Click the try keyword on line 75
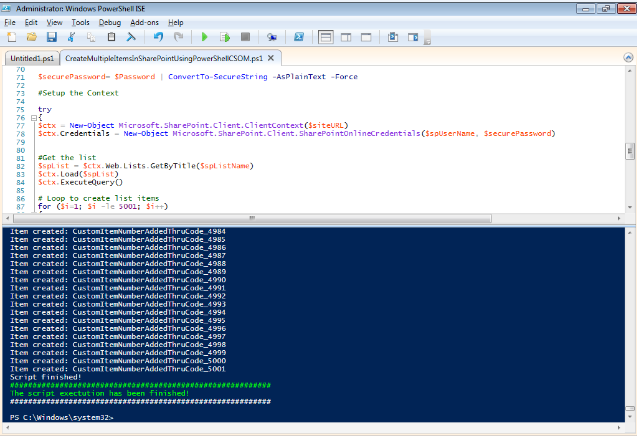Screen dimensions: 637x436 tap(45, 109)
